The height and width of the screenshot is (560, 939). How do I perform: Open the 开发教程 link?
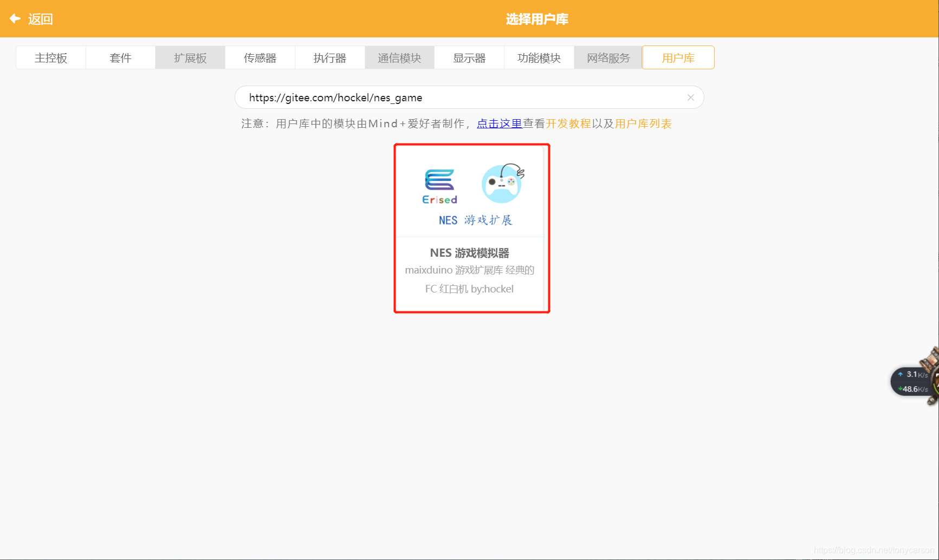click(568, 123)
